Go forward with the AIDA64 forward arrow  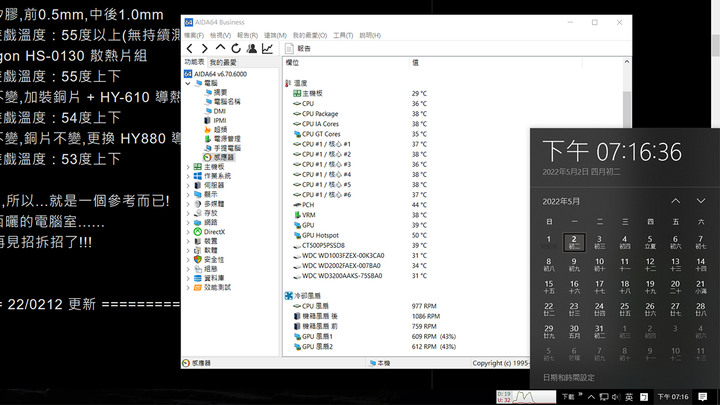(x=205, y=48)
